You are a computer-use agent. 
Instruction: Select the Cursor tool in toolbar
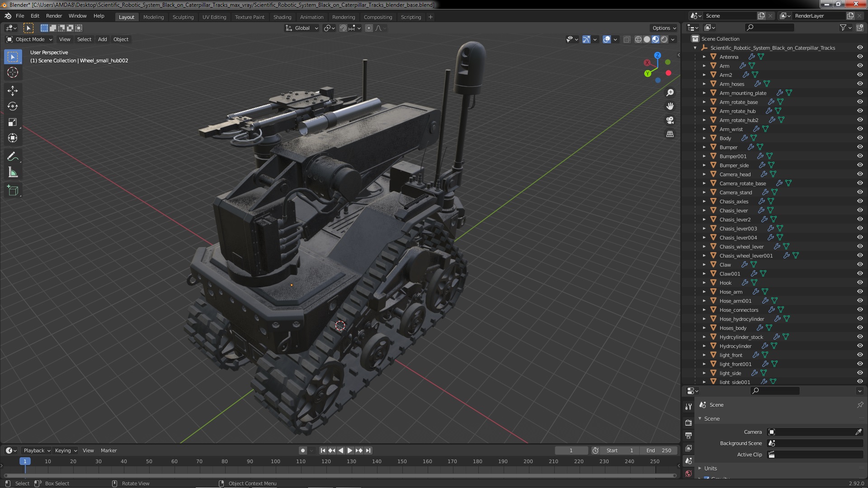click(x=13, y=72)
